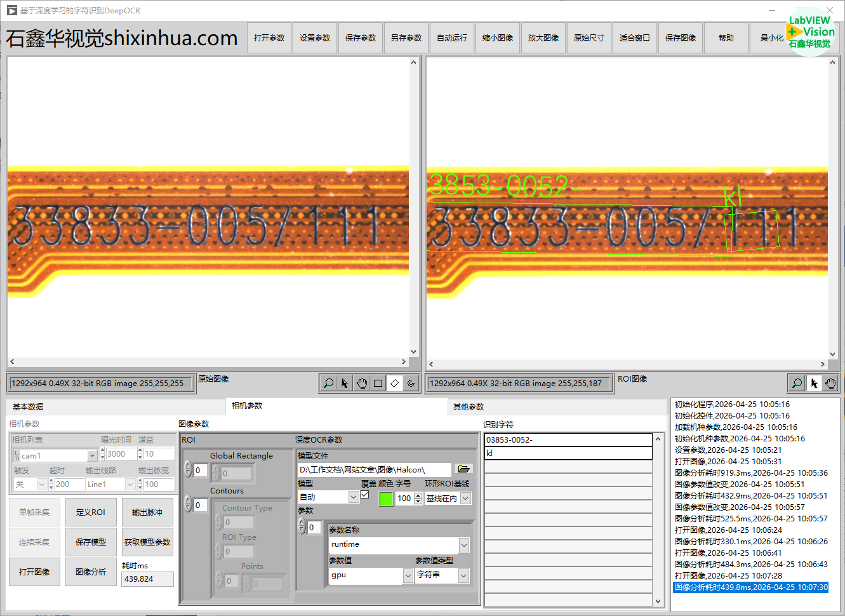Pick the hand pan tool under the ROI图像 panel

pos(830,383)
